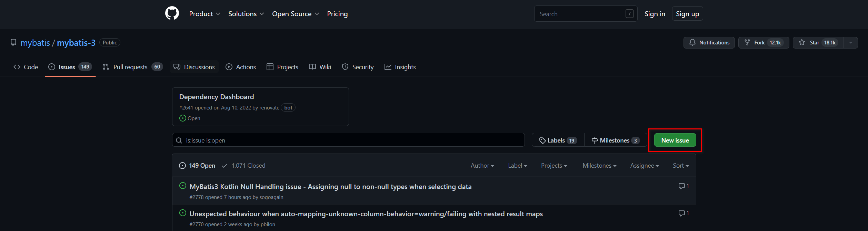Click the Sign in link
This screenshot has height=231, width=868.
655,14
